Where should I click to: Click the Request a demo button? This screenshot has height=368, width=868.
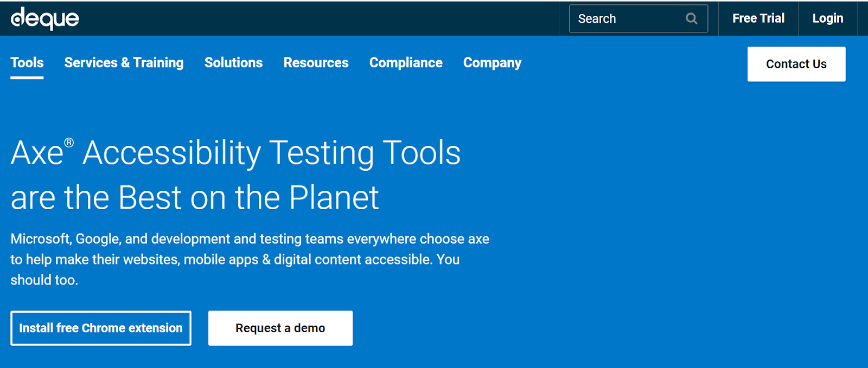click(x=280, y=328)
